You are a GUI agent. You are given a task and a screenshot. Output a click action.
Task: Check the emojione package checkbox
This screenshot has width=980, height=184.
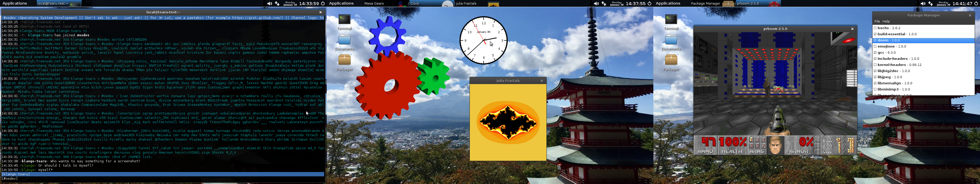pyautogui.click(x=875, y=46)
